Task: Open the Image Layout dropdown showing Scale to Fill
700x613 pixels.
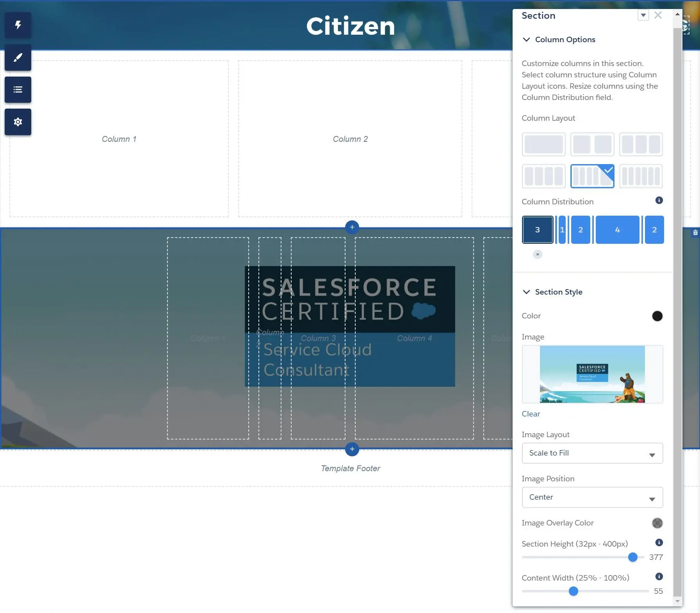Action: pos(592,453)
